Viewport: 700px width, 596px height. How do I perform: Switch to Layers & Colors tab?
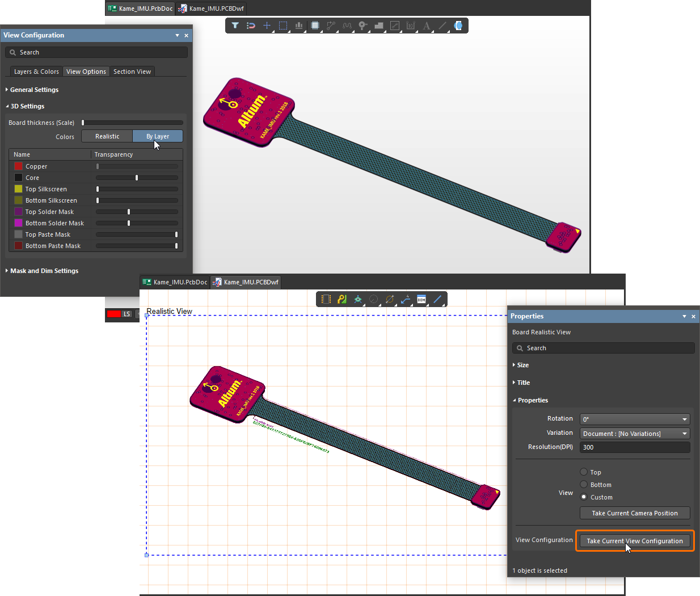(x=36, y=72)
